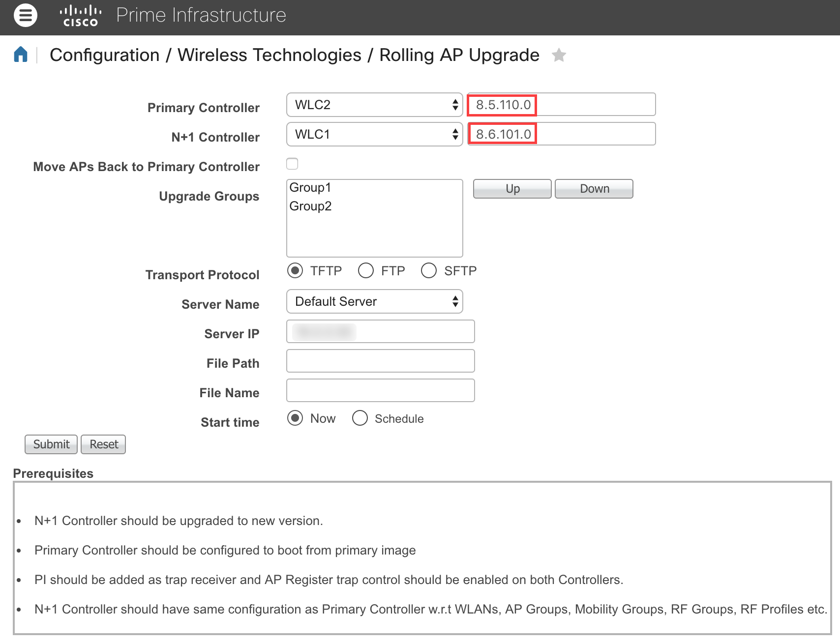The width and height of the screenshot is (840, 643).
Task: Mark page as favorite with star icon
Action: click(559, 55)
